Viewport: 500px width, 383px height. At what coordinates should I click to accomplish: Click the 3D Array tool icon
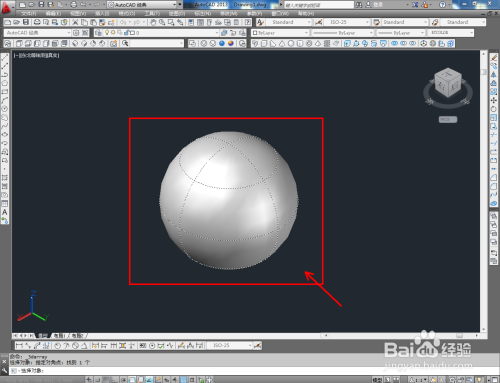(450, 44)
